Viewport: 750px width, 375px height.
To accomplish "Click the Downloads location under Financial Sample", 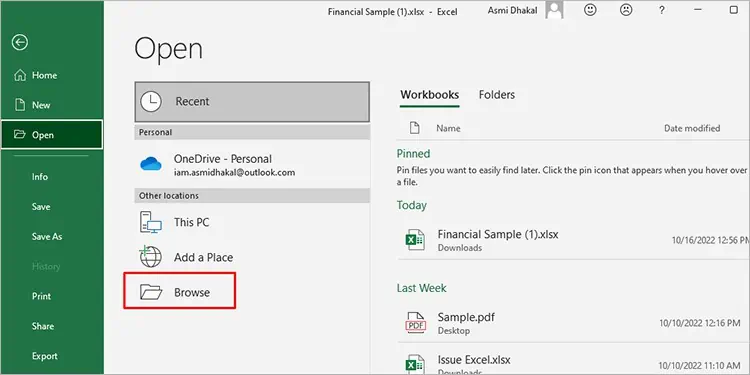I will coord(460,248).
